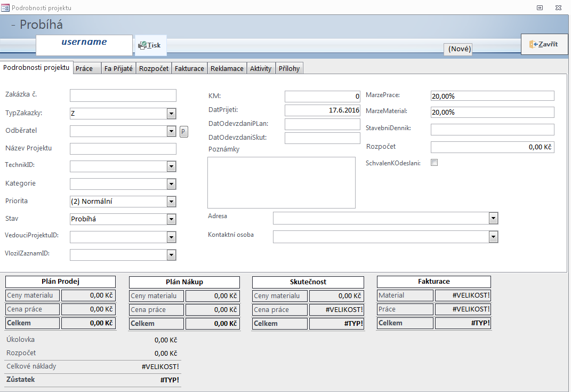Click the Access form icon in title bar
This screenshot has width=571, height=392.
[5, 8]
